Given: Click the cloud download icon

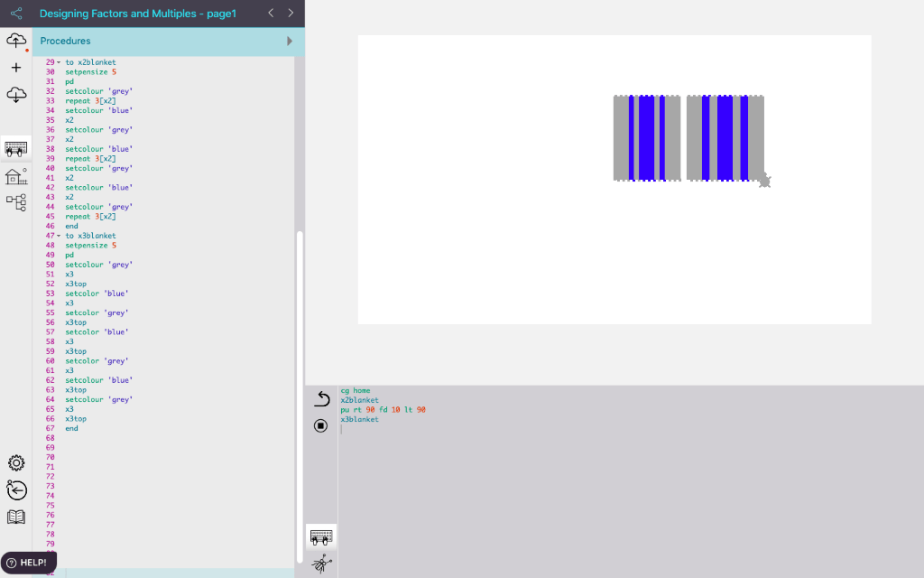Looking at the screenshot, I should [16, 94].
